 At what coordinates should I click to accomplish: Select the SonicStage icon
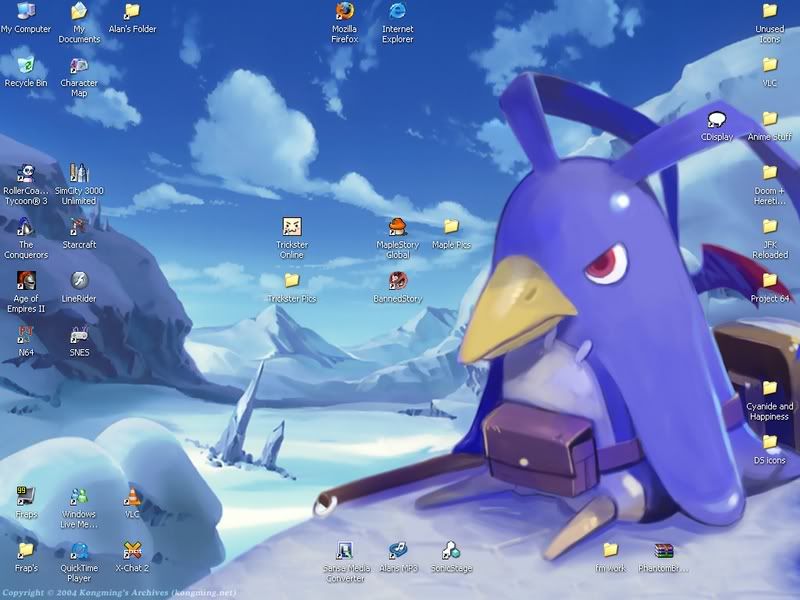[x=451, y=557]
